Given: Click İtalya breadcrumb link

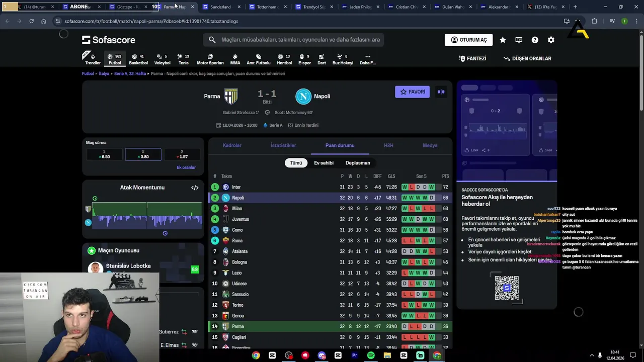Looking at the screenshot, I should 104,73.
